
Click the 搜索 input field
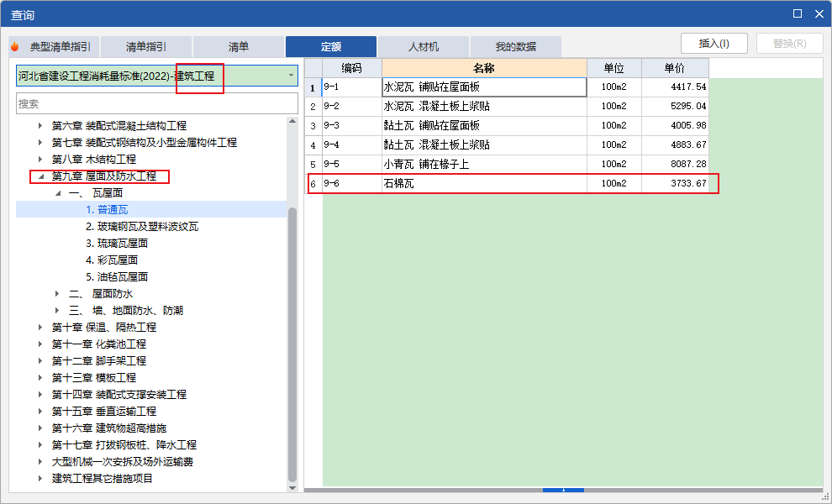157,103
